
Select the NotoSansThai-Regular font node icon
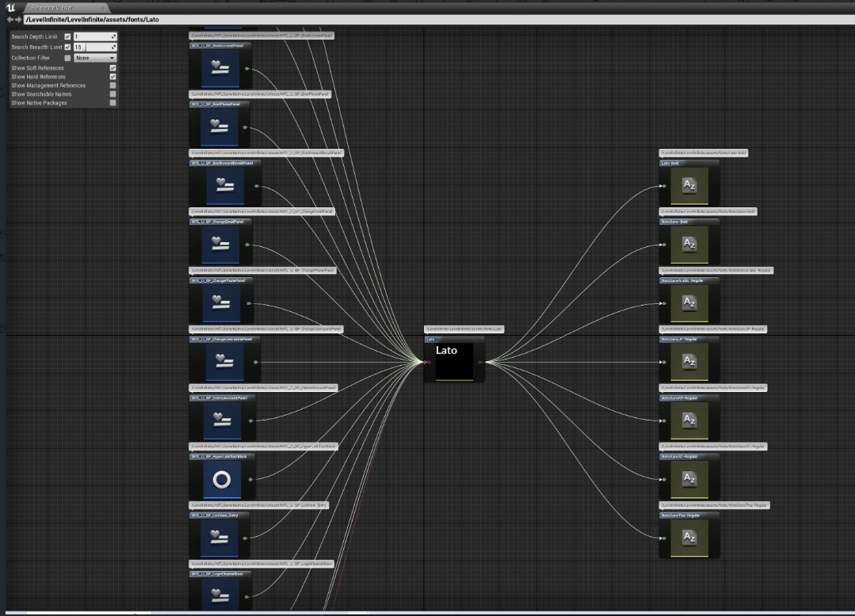(689, 538)
